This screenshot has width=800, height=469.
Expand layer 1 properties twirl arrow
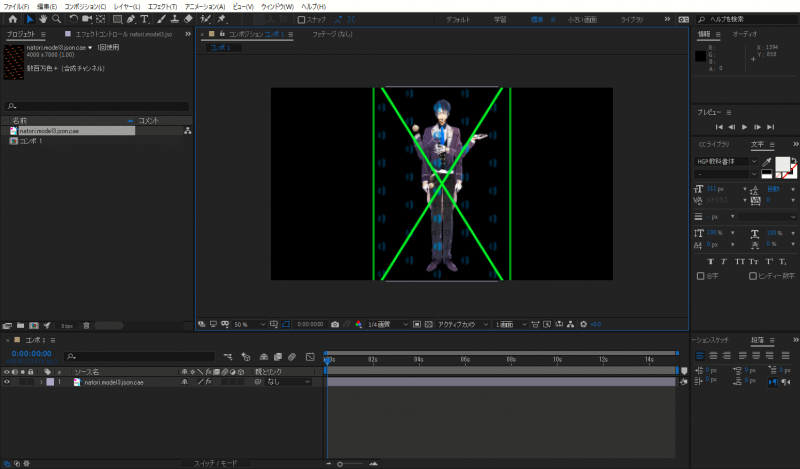pos(41,382)
